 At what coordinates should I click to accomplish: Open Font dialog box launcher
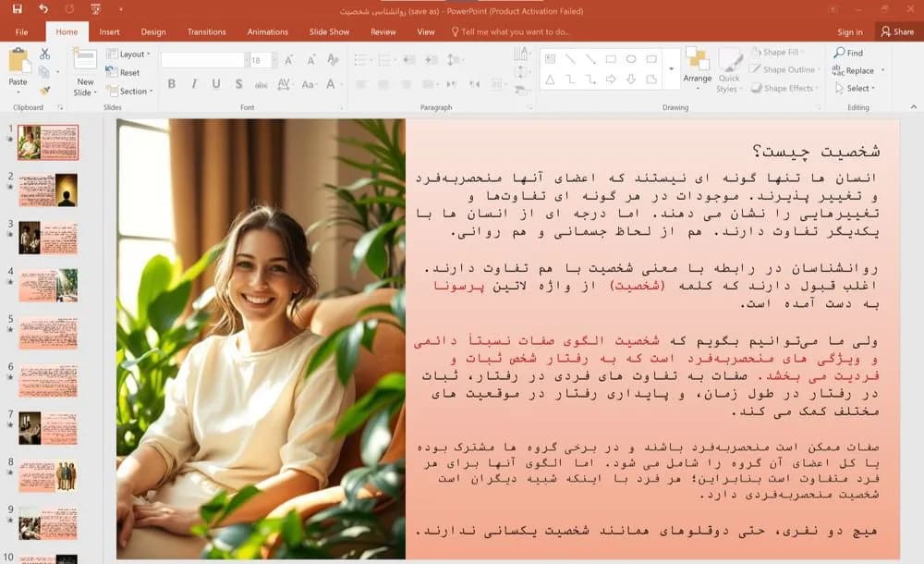click(341, 107)
